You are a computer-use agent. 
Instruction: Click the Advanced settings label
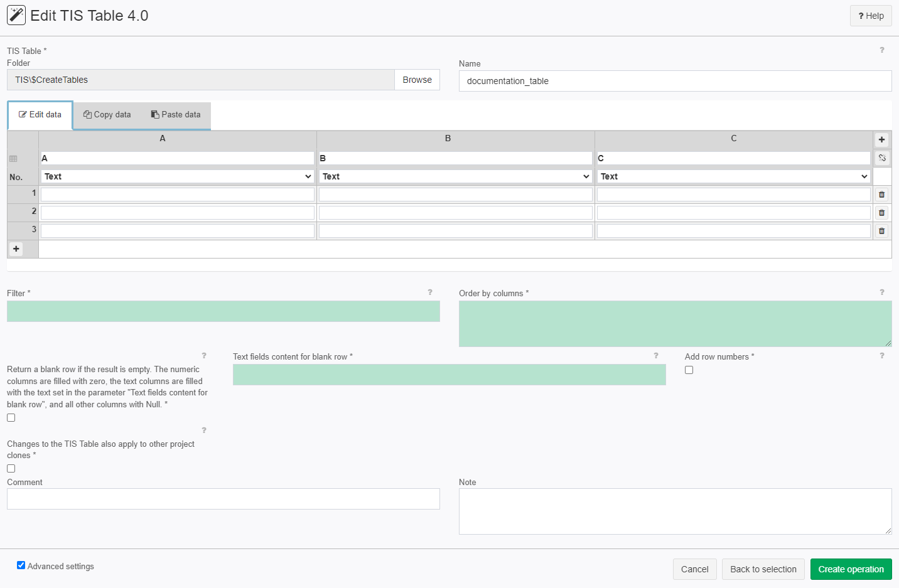(x=61, y=566)
